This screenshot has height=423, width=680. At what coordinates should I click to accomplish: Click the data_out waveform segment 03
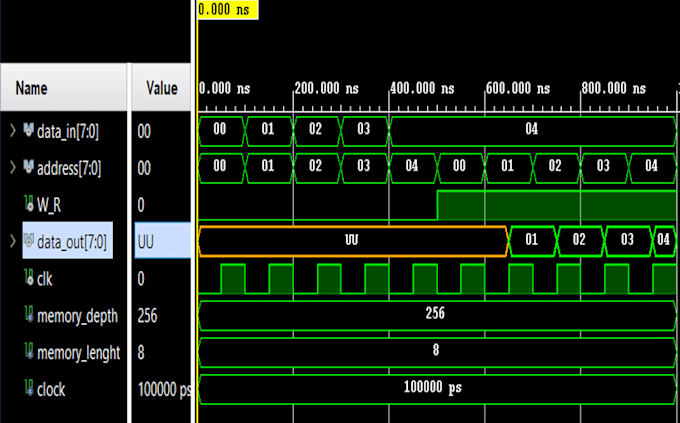[x=628, y=241]
